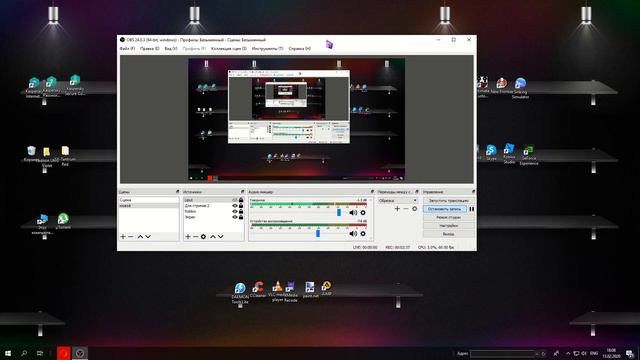640x360 pixels.
Task: Click the REC: 00:02:37 status text
Action: [398, 248]
